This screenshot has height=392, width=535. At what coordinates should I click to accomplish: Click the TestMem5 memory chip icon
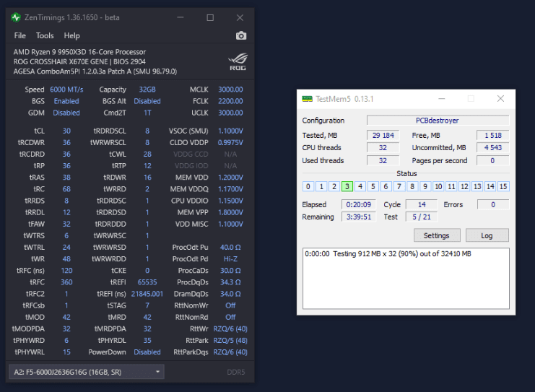point(307,99)
